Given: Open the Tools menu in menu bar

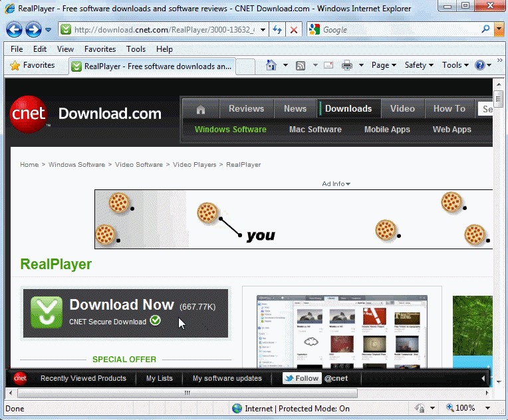Looking at the screenshot, I should [136, 49].
